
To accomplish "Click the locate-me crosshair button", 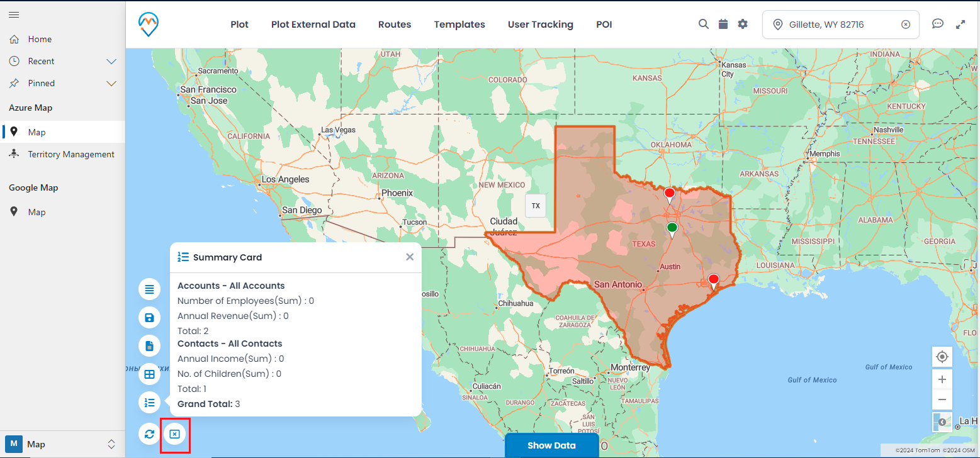I will pyautogui.click(x=942, y=357).
